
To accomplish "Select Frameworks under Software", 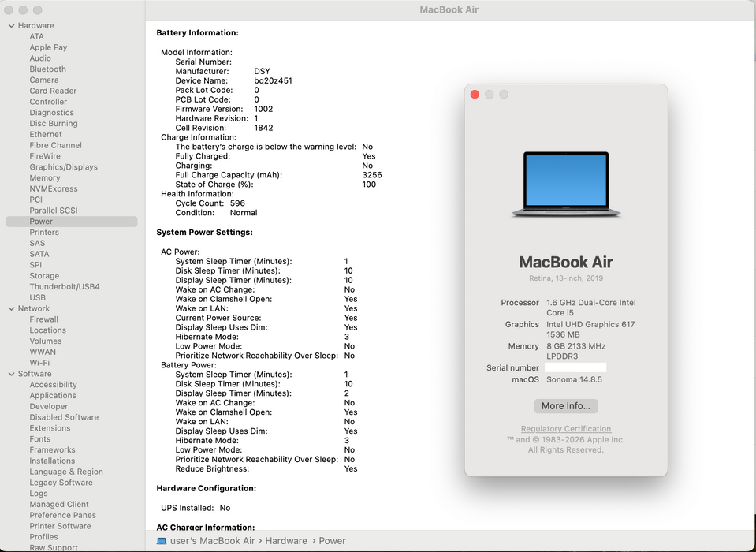I will (53, 449).
